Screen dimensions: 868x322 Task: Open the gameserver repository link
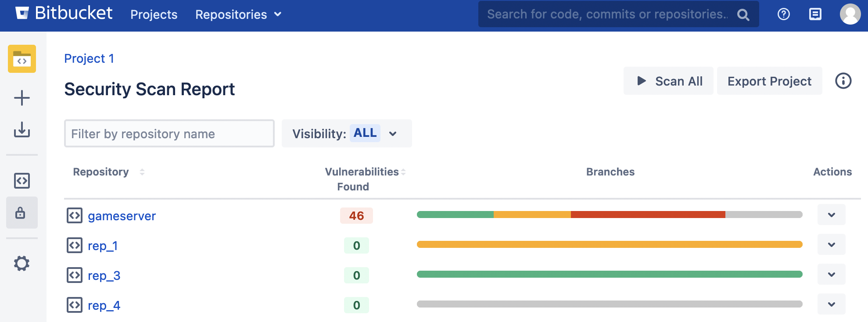(x=122, y=216)
